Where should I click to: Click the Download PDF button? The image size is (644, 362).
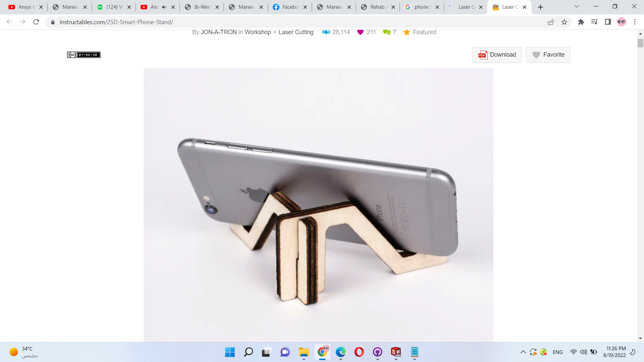[497, 55]
